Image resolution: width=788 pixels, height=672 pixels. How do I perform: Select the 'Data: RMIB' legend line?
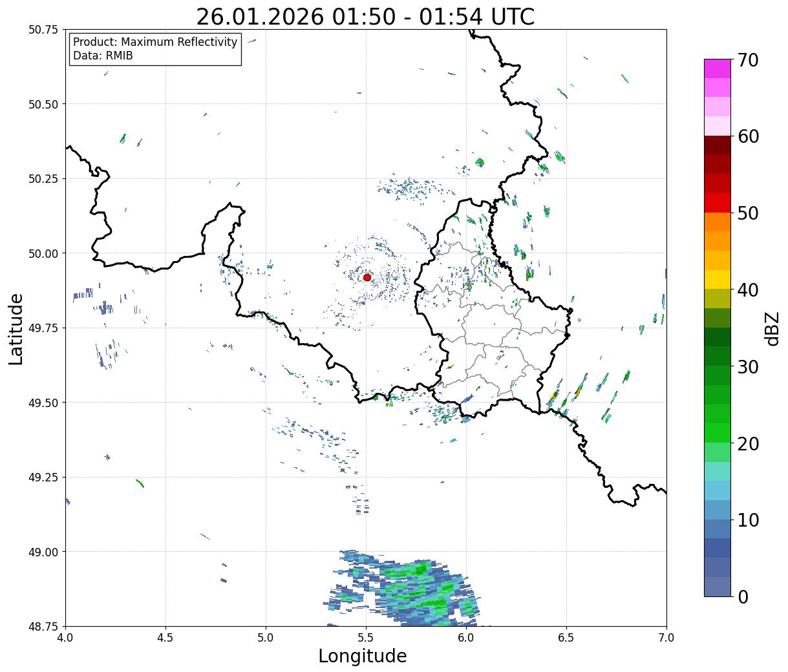pyautogui.click(x=103, y=56)
